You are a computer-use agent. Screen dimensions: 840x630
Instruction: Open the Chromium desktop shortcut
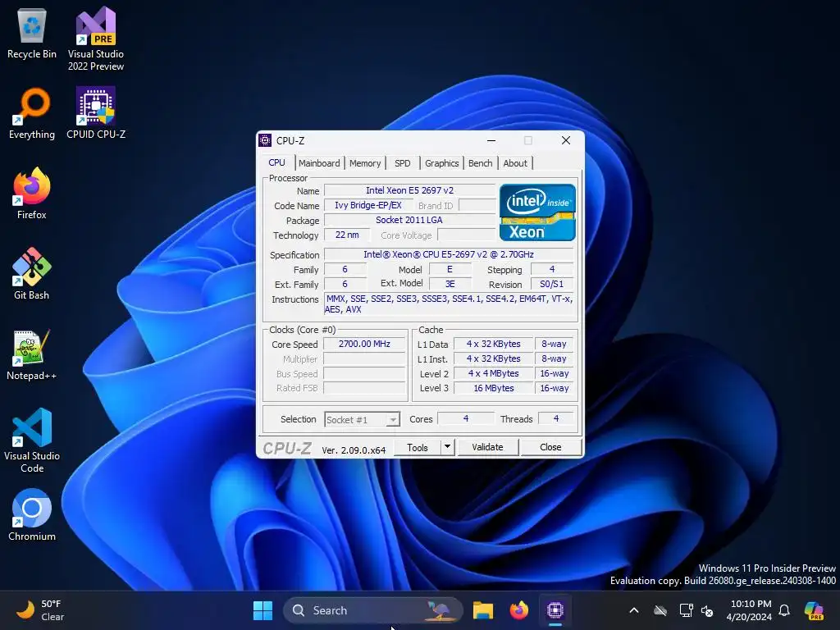pyautogui.click(x=32, y=515)
